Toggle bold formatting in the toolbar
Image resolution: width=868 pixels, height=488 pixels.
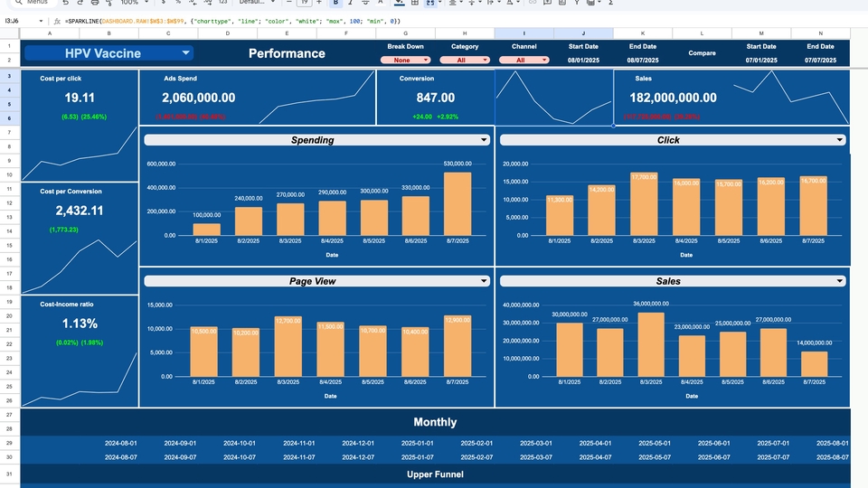click(x=335, y=3)
